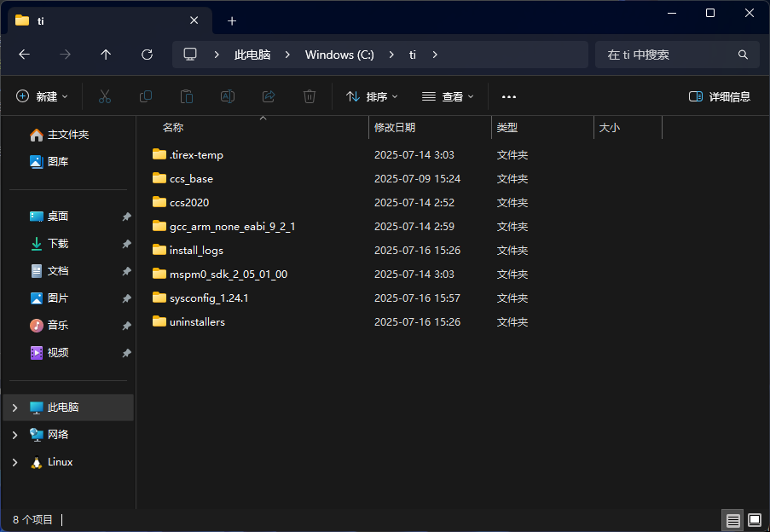
Task: Switch to details list view icon
Action: [x=732, y=520]
